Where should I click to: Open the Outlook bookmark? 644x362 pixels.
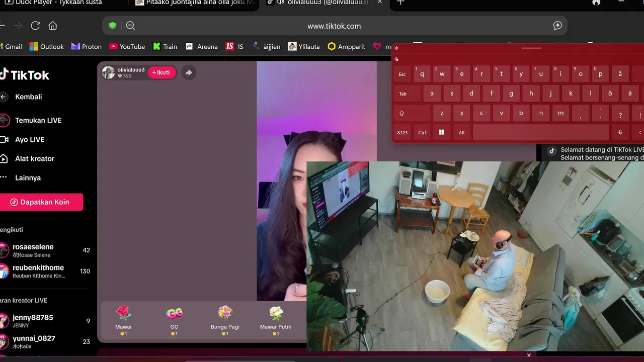tap(47, 46)
